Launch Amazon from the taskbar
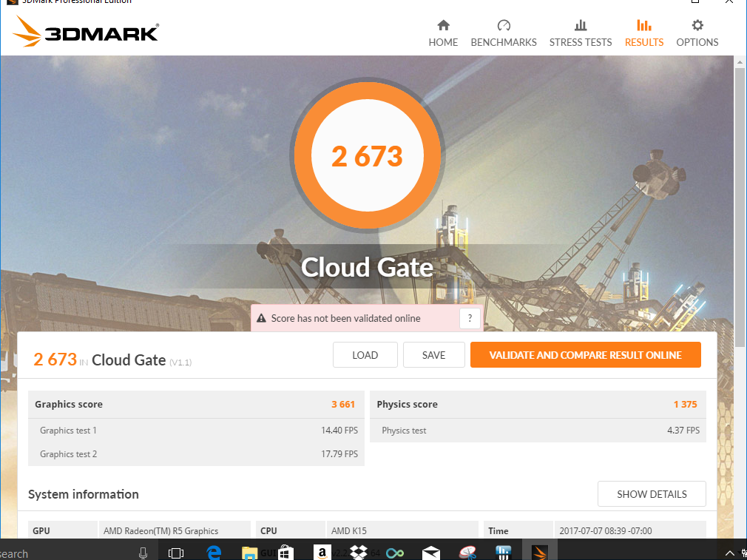This screenshot has width=747, height=560. 322,552
